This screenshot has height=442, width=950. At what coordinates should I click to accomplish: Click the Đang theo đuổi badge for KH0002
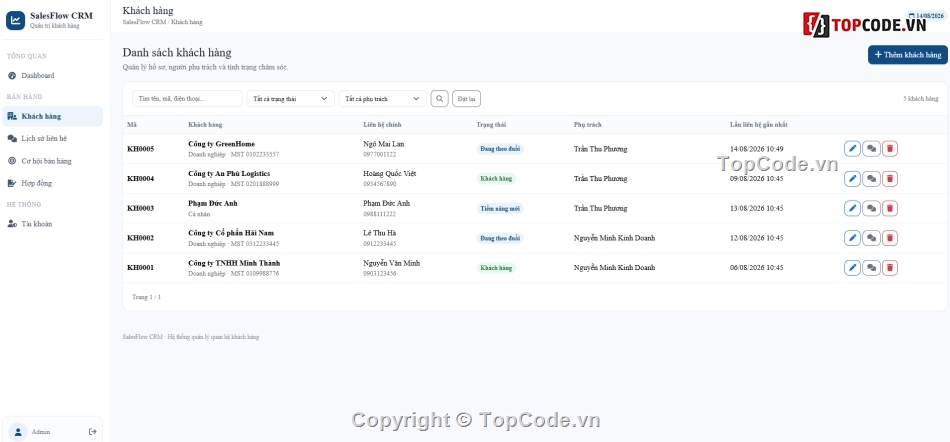pos(500,238)
